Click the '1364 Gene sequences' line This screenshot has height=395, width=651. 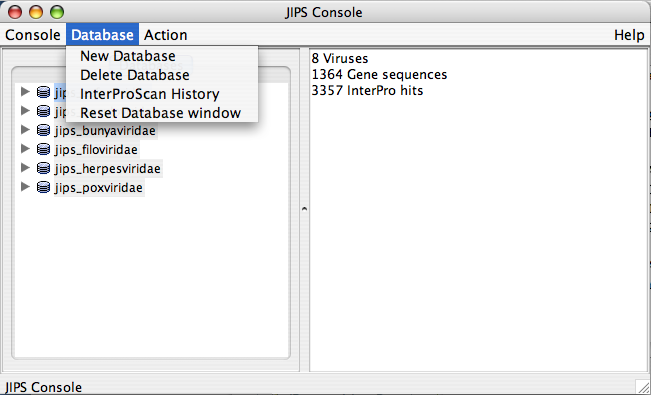click(379, 75)
